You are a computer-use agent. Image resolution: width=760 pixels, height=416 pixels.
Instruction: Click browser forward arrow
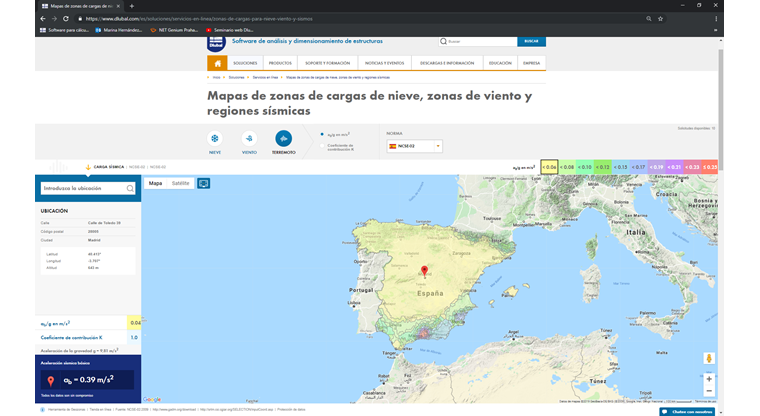[54, 19]
